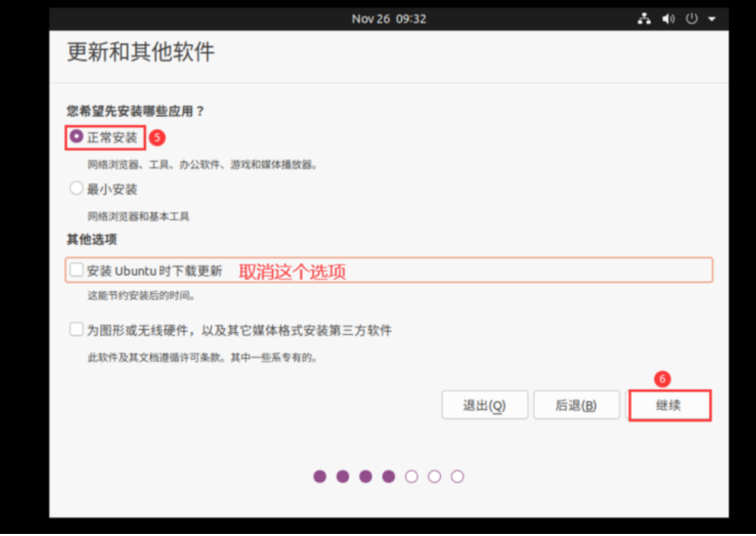756x536 pixels.
Task: Select the 最小安装 radio button
Action: coord(76,188)
